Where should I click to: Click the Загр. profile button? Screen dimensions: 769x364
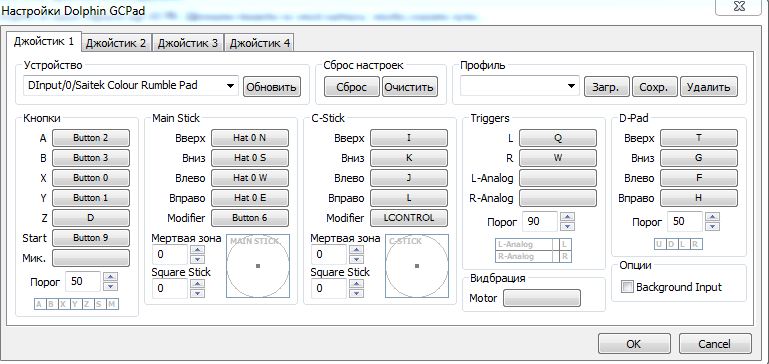(x=606, y=87)
